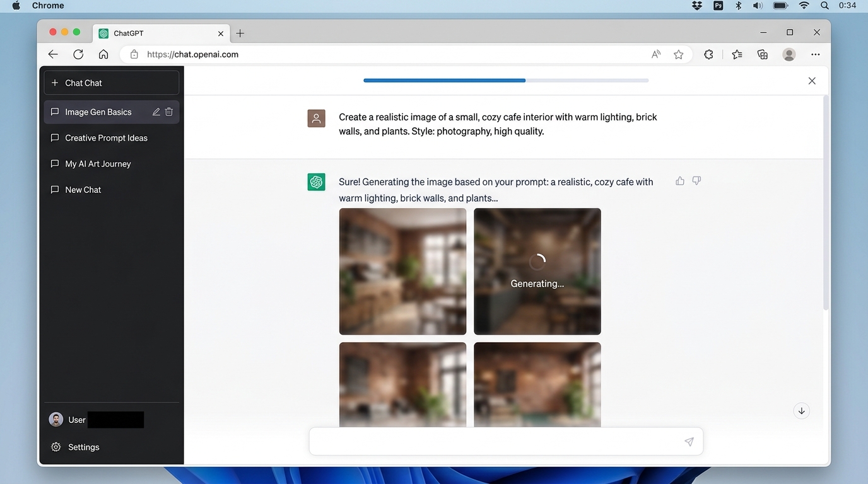Delete Image Gen Basics chat via trash icon
Image resolution: width=868 pixels, height=484 pixels.
169,112
